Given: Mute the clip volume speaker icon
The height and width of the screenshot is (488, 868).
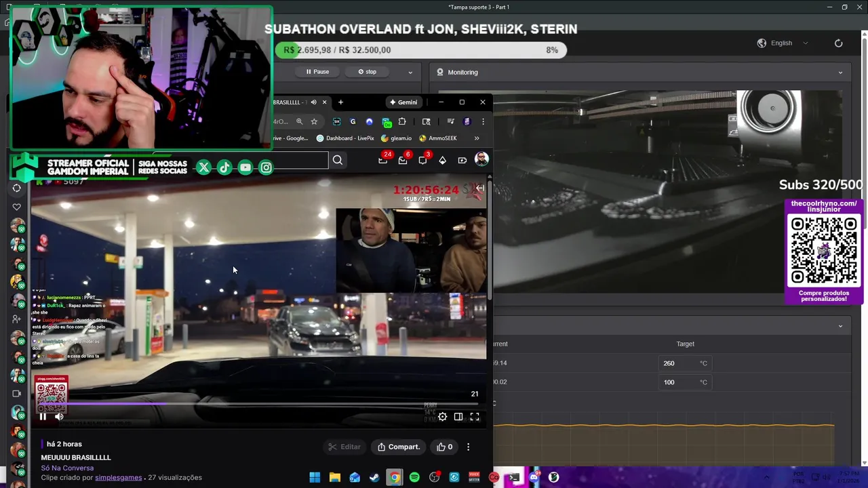Looking at the screenshot, I should tap(59, 417).
